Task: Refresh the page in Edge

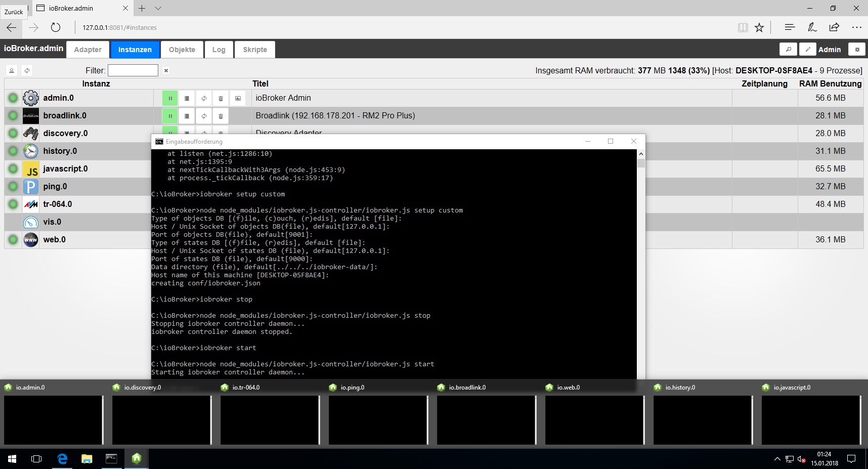Action: pyautogui.click(x=56, y=27)
